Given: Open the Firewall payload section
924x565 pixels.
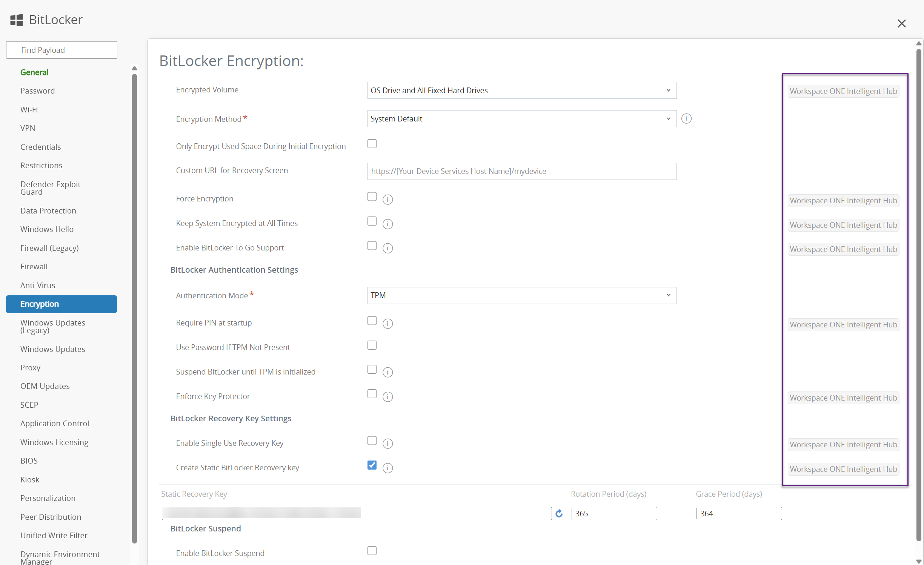Looking at the screenshot, I should coord(34,267).
